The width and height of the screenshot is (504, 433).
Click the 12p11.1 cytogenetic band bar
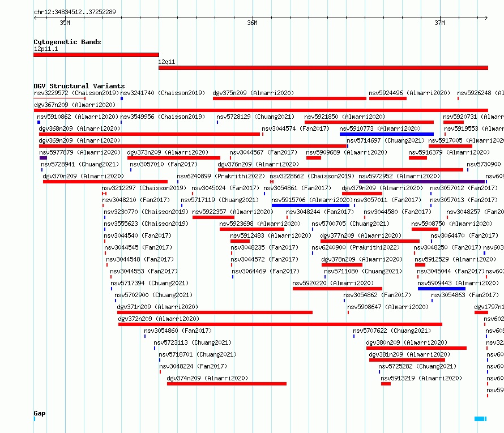(96, 55)
